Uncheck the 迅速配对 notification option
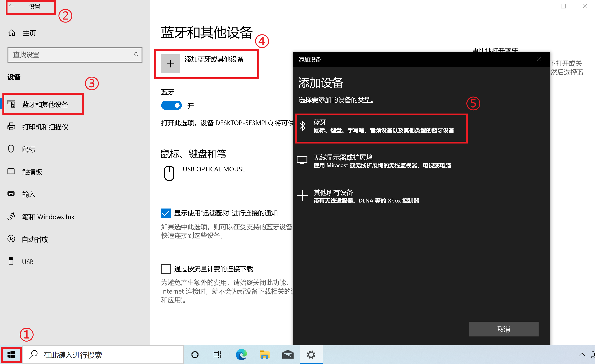This screenshot has width=595, height=364. click(166, 213)
